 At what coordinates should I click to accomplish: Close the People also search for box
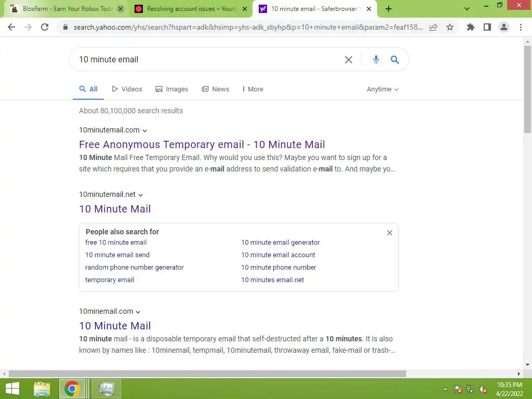point(390,233)
